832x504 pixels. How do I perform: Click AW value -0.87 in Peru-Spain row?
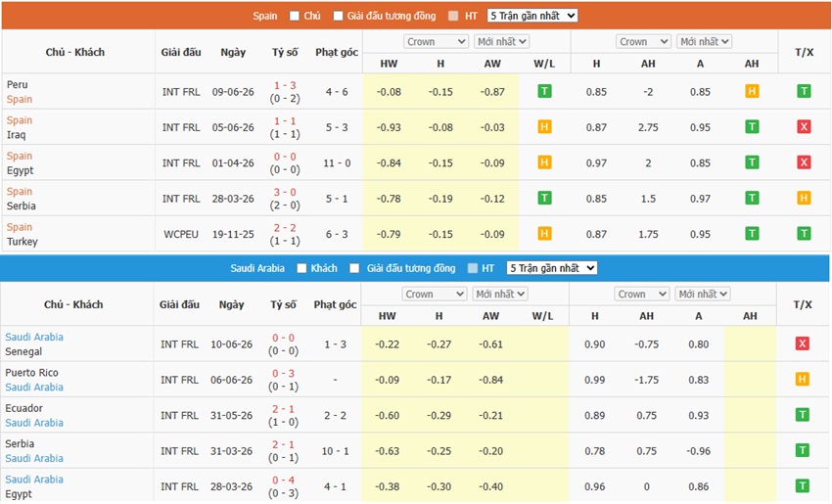coord(492,92)
